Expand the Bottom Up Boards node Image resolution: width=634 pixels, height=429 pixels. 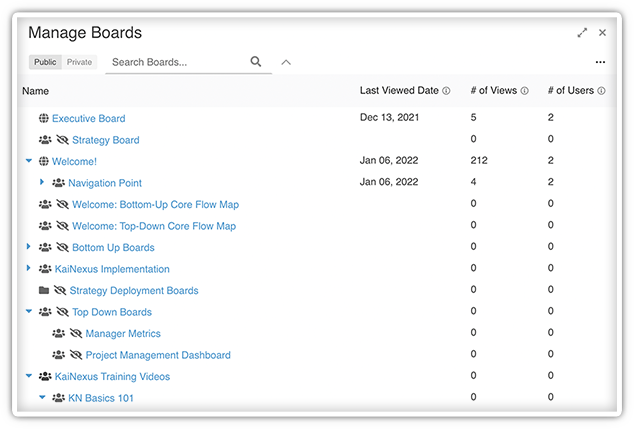(x=28, y=246)
